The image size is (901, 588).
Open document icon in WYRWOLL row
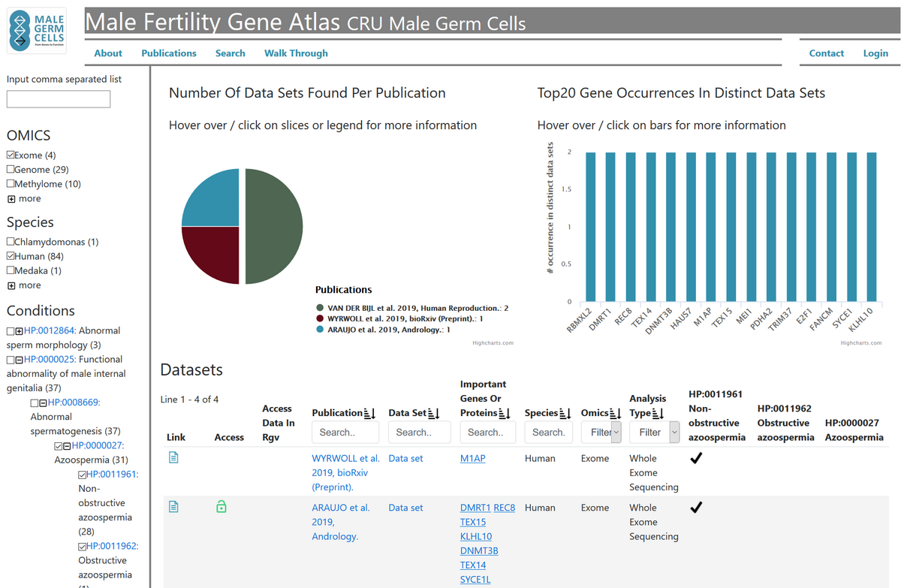(x=173, y=457)
